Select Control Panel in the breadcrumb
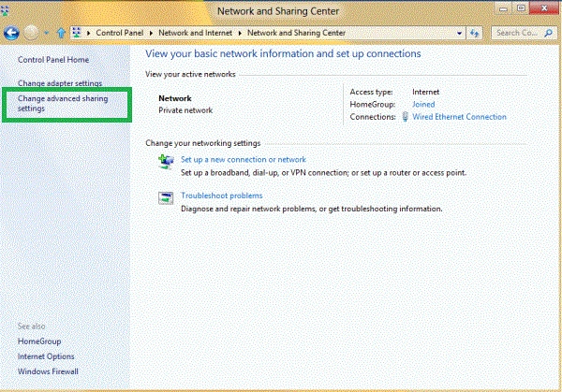Viewport: 562px width, 392px height. tap(119, 33)
